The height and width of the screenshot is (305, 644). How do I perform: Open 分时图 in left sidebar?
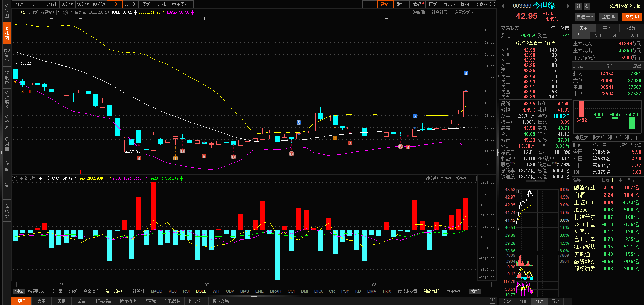[x=7, y=11]
